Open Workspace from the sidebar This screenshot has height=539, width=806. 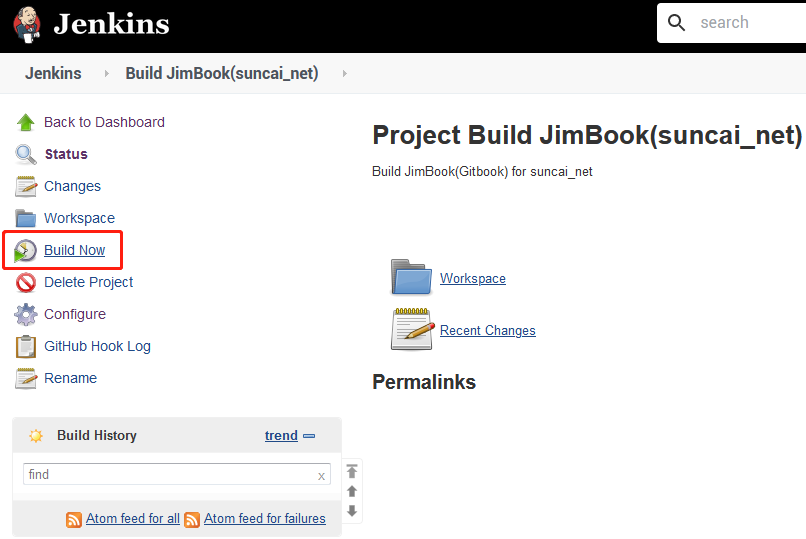coord(80,218)
